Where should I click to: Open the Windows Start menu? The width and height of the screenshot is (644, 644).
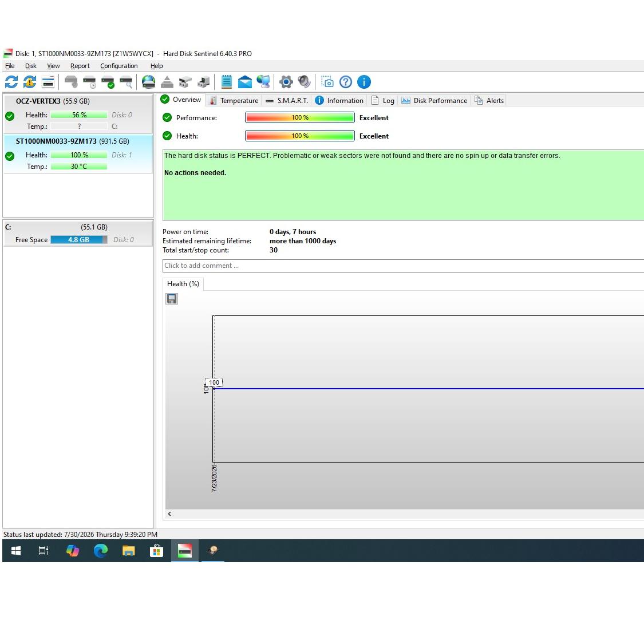click(x=16, y=551)
